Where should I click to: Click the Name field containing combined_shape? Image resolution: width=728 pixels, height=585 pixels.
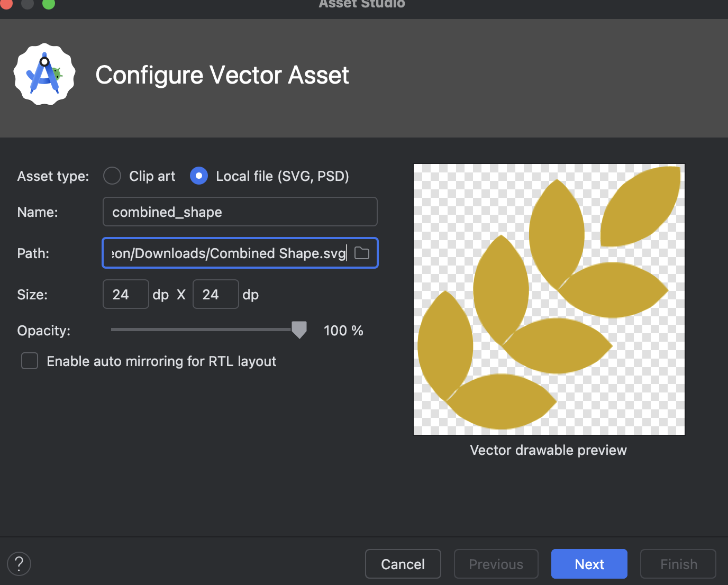(240, 212)
